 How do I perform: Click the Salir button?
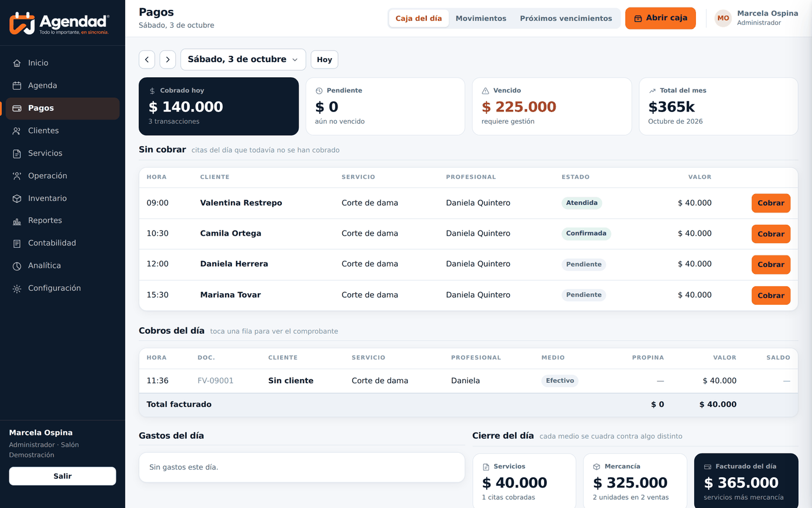point(63,476)
